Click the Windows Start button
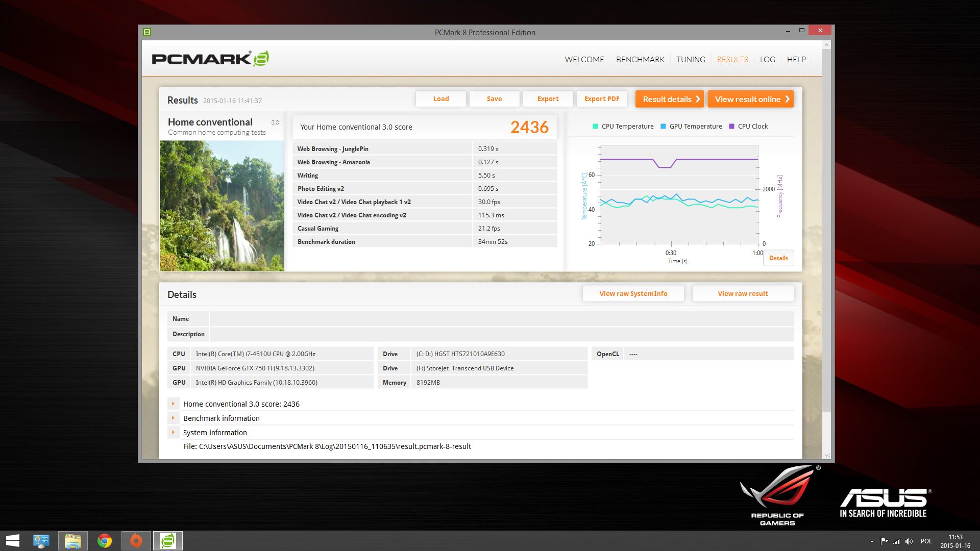Screen dimensions: 980x551 tap(11, 540)
